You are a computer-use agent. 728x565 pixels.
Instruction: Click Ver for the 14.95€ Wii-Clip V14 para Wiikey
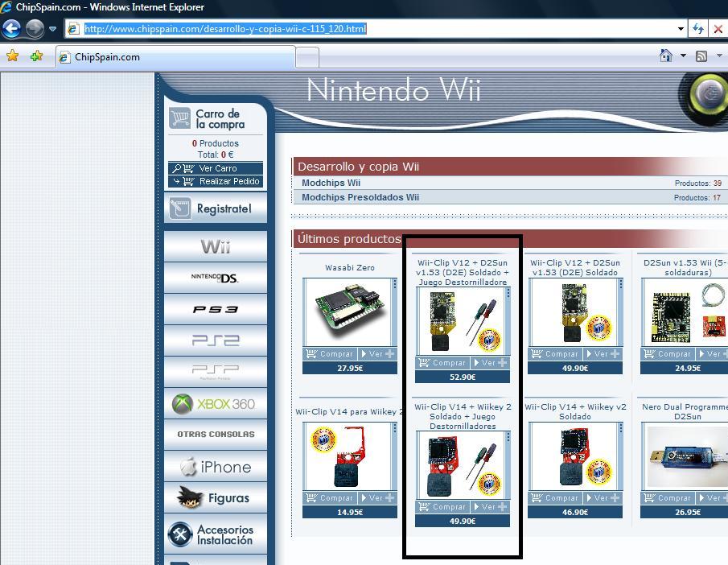point(377,497)
